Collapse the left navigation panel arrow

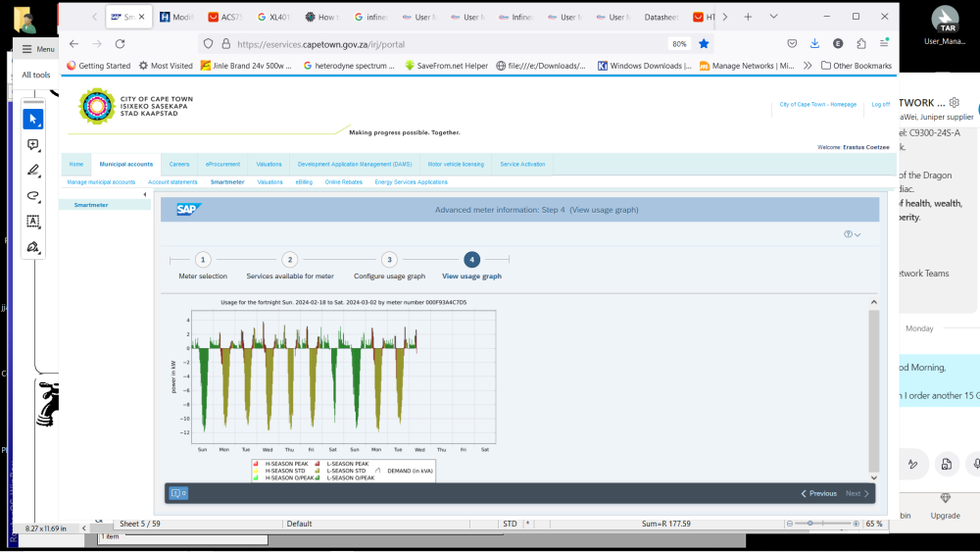[145, 194]
